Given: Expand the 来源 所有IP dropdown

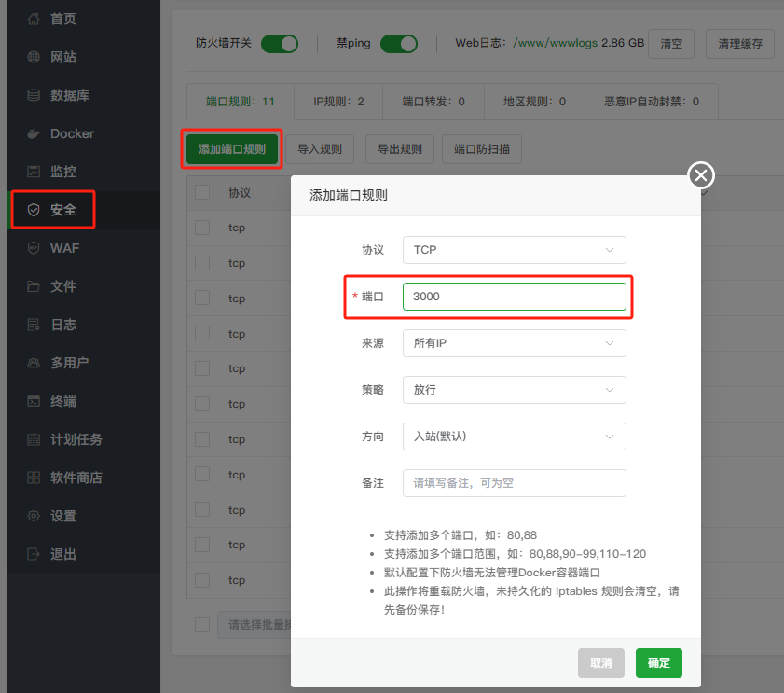Looking at the screenshot, I should (514, 343).
